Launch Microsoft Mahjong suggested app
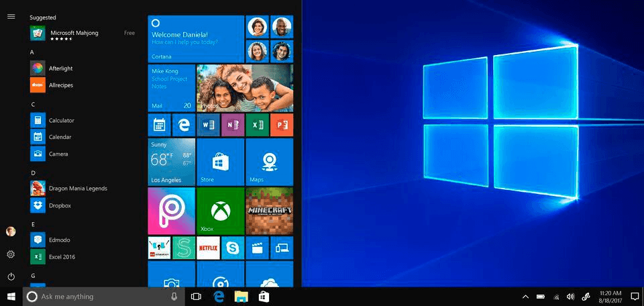Screen dimensions: 644x306 (82, 34)
